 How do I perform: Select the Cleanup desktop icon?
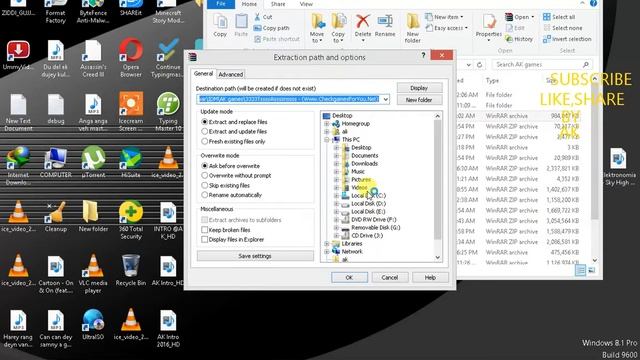click(56, 216)
